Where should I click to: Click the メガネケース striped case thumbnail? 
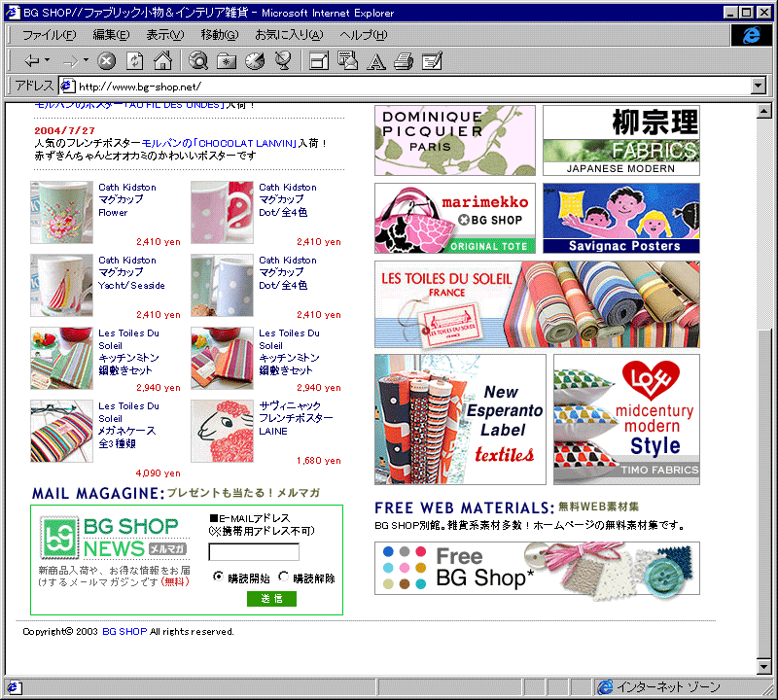pos(61,431)
